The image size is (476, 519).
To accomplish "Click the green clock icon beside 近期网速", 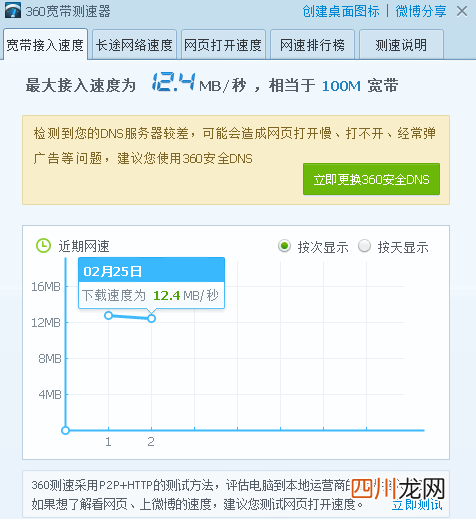I will coord(43,246).
